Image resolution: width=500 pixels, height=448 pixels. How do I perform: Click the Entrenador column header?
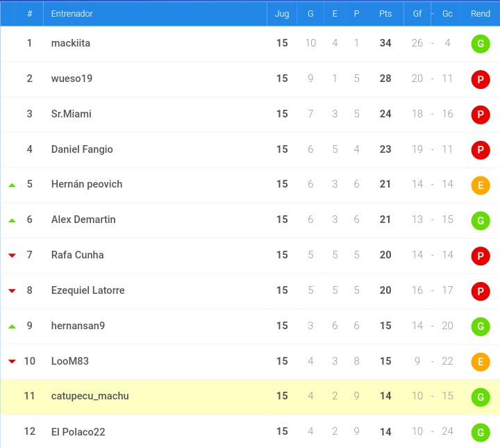(72, 14)
